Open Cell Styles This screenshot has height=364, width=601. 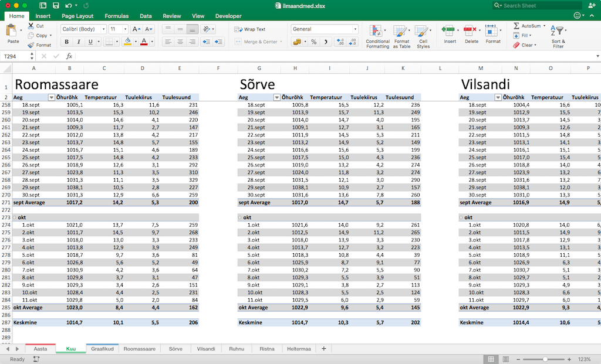click(x=423, y=36)
